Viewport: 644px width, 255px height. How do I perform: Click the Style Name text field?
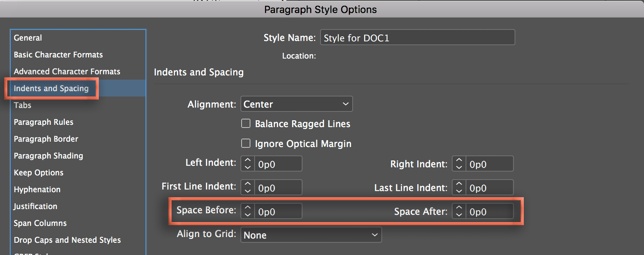coord(417,38)
